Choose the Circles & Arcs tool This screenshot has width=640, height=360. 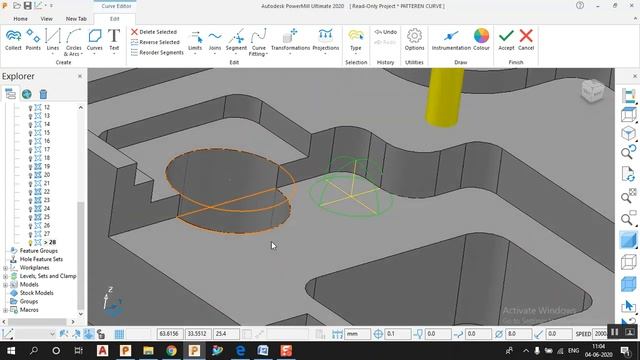(x=73, y=42)
